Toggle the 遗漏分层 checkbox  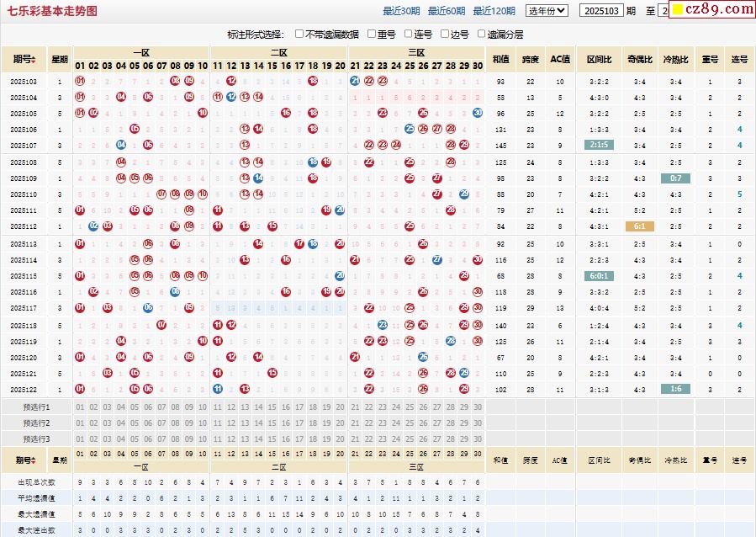pos(481,35)
